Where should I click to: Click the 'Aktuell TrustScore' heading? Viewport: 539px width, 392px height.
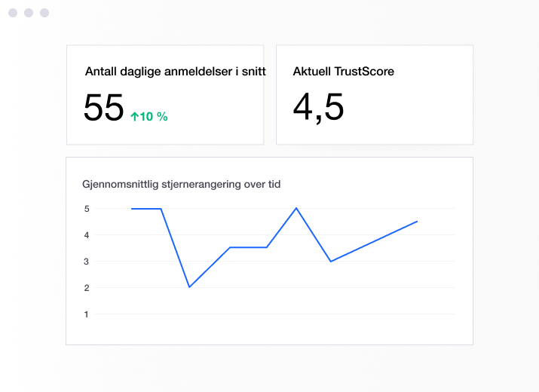pyautogui.click(x=344, y=72)
